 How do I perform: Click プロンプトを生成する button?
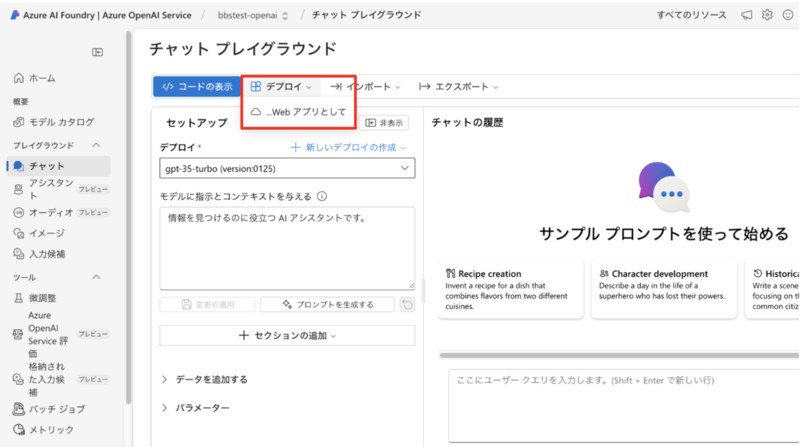click(328, 305)
